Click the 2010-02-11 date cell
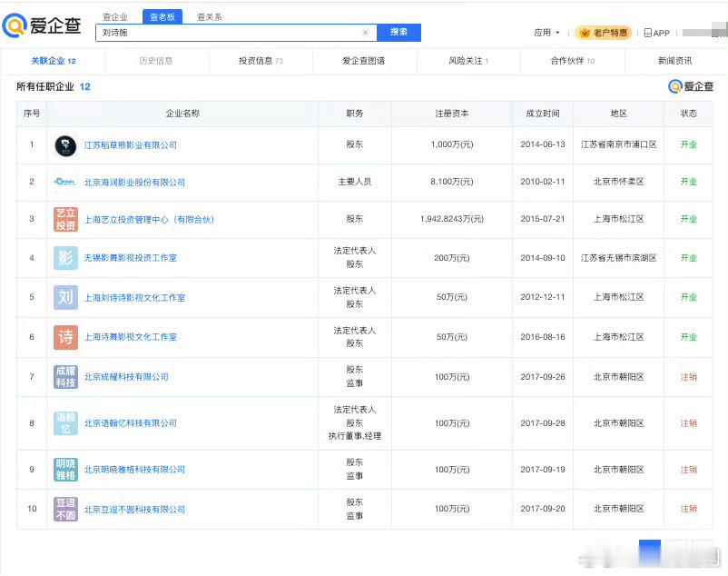 (543, 182)
